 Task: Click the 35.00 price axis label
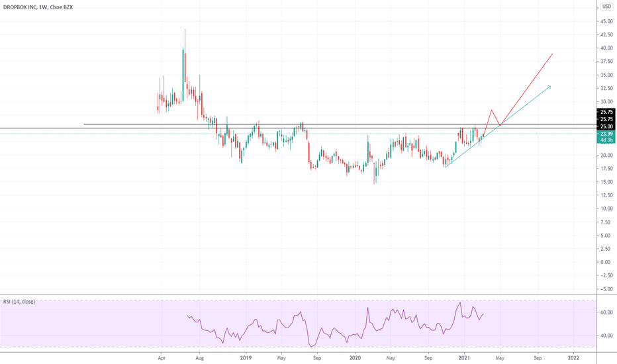pyautogui.click(x=606, y=75)
